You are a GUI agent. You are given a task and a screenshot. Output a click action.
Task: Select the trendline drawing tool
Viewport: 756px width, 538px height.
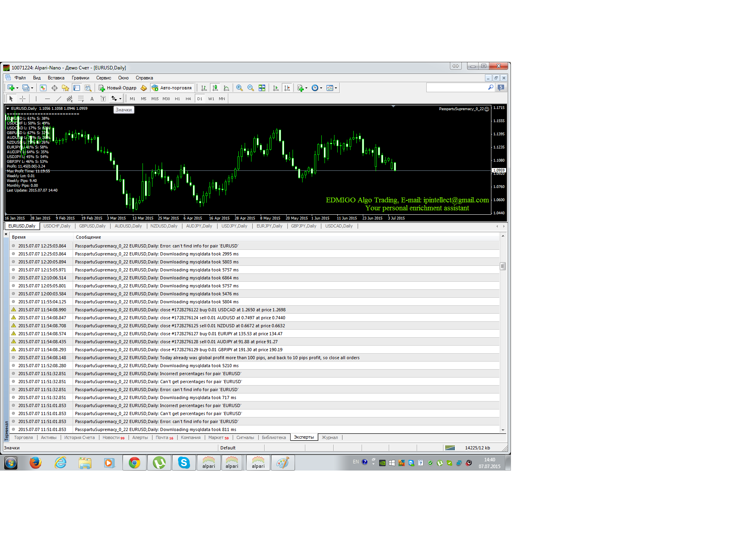coord(59,99)
